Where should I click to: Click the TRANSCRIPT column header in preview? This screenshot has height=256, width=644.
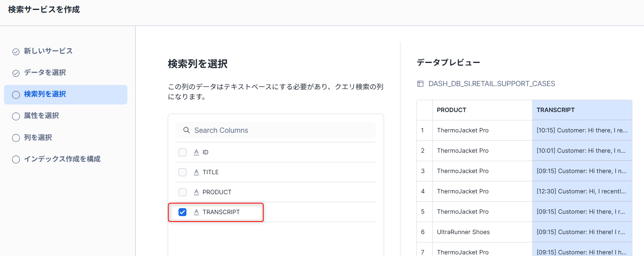pyautogui.click(x=556, y=110)
